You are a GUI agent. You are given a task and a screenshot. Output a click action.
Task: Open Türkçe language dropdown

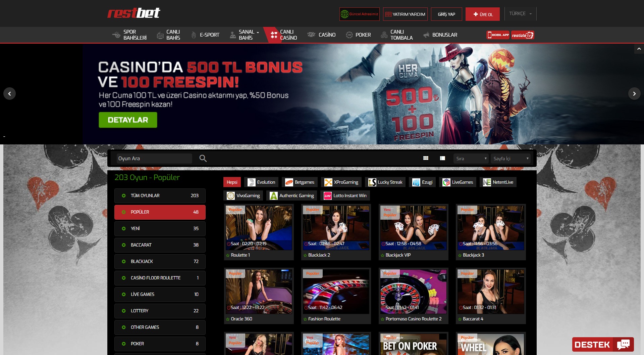click(520, 14)
